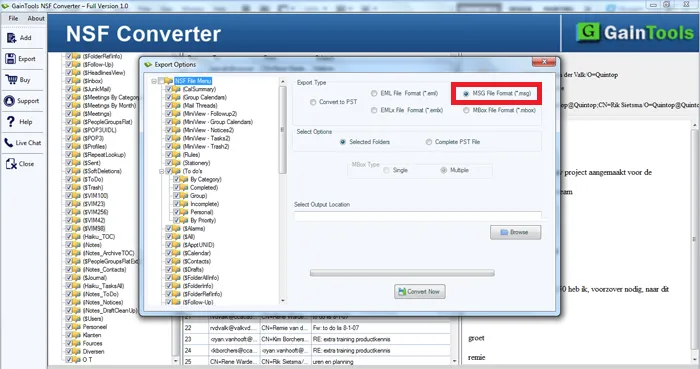Choose the Complete PST File option
Image resolution: width=700 pixels, height=369 pixels.
click(429, 142)
